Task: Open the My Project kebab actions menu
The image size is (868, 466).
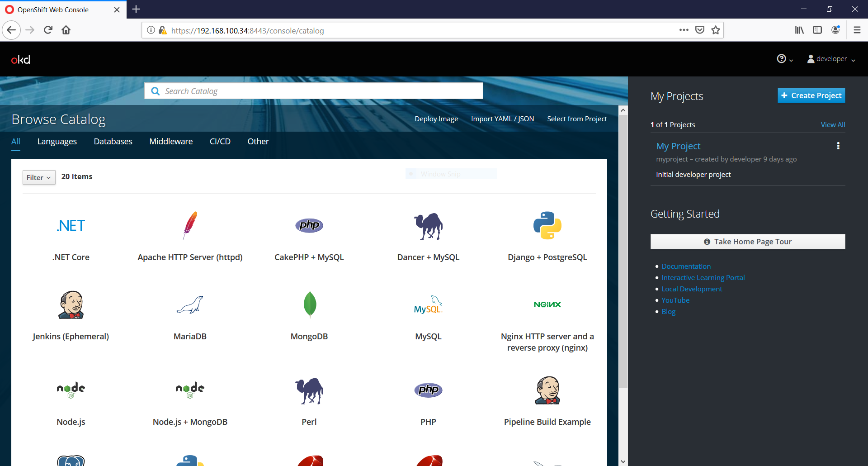Action: [x=838, y=146]
